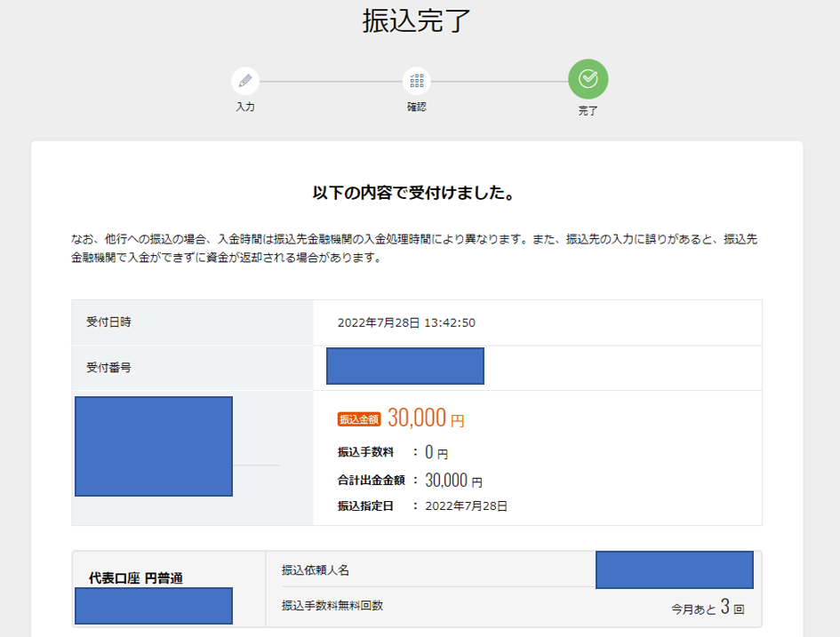Click the orange 振込金額 badge
The image size is (840, 637).
click(x=359, y=419)
